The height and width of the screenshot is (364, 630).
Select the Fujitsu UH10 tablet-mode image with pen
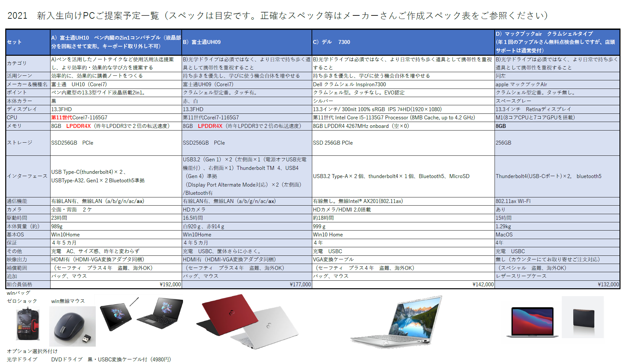[x=119, y=313]
